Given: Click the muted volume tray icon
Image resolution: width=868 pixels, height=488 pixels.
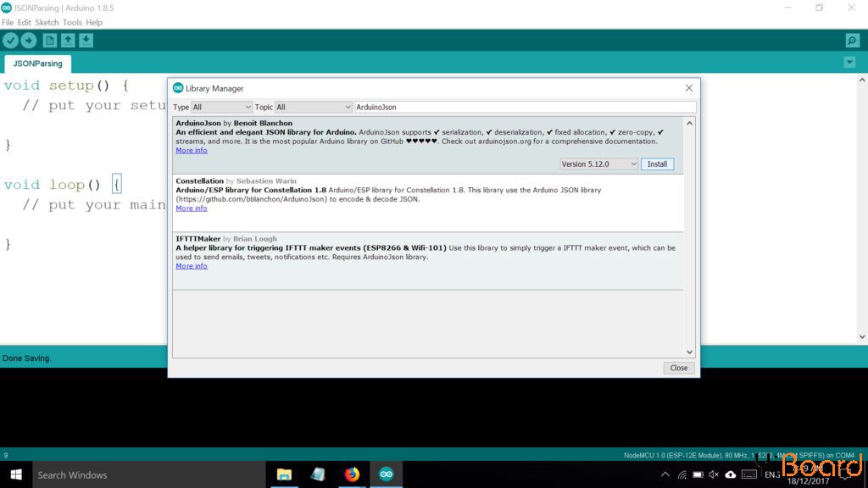Looking at the screenshot, I should point(714,474).
